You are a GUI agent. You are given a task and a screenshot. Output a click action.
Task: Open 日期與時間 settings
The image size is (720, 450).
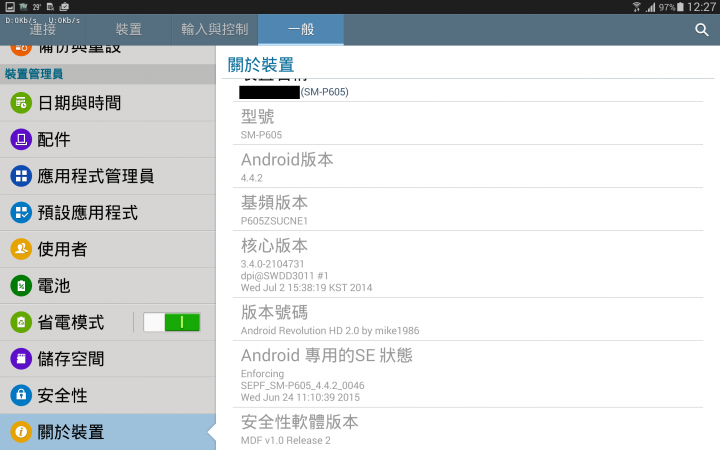point(107,103)
